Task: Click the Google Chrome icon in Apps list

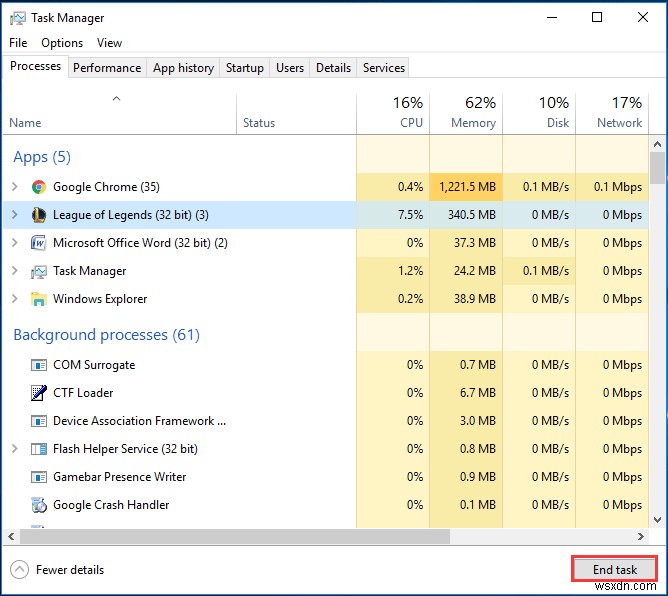Action: [39, 187]
